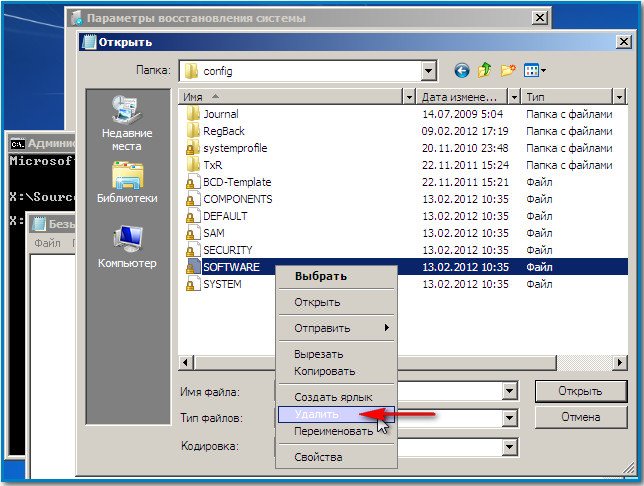Create a new folder icon

509,71
